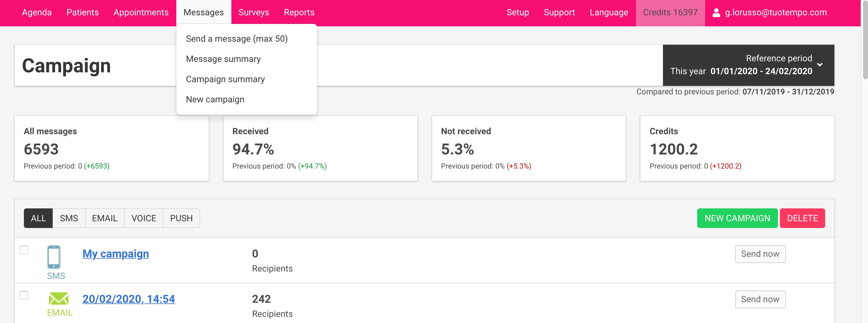Screen dimensions: 868x323
Task: Open the 20/02/2020, 14:54 campaign link
Action: pyautogui.click(x=128, y=299)
